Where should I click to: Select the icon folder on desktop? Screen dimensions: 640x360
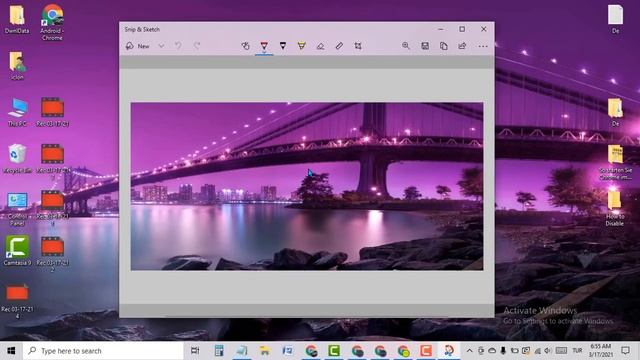(17, 66)
